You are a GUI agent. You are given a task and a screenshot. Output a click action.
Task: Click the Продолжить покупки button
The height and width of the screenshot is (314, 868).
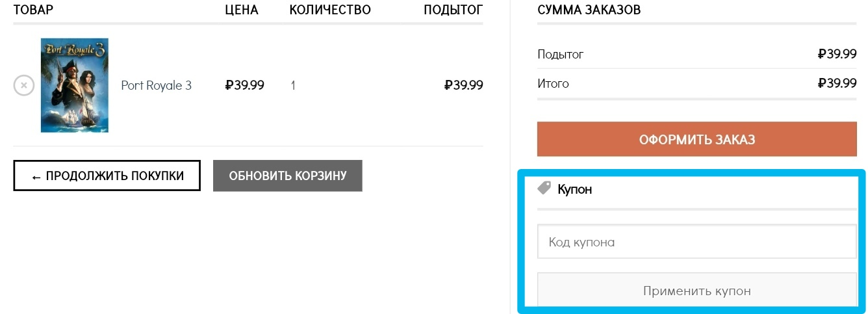(107, 176)
